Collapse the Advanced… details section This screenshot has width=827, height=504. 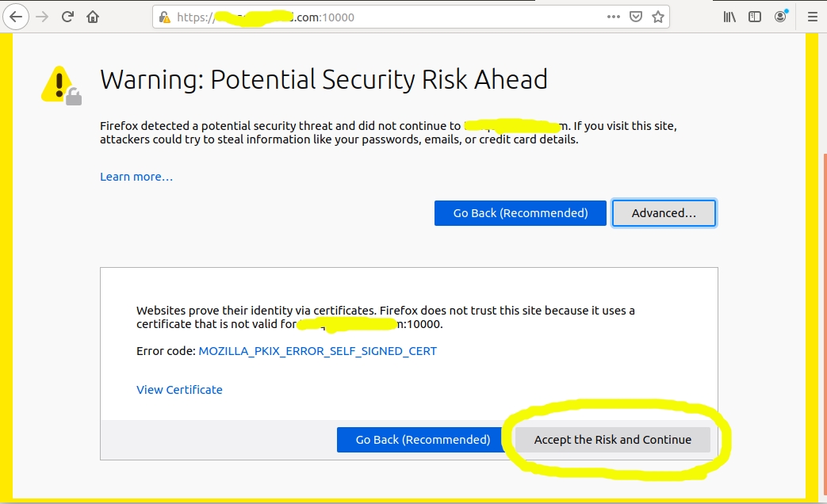coord(664,213)
